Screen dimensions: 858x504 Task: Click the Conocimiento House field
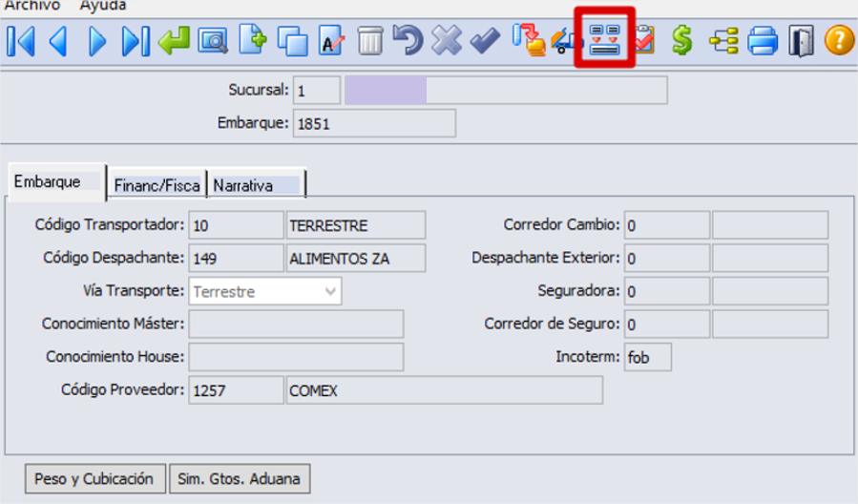[x=296, y=357]
